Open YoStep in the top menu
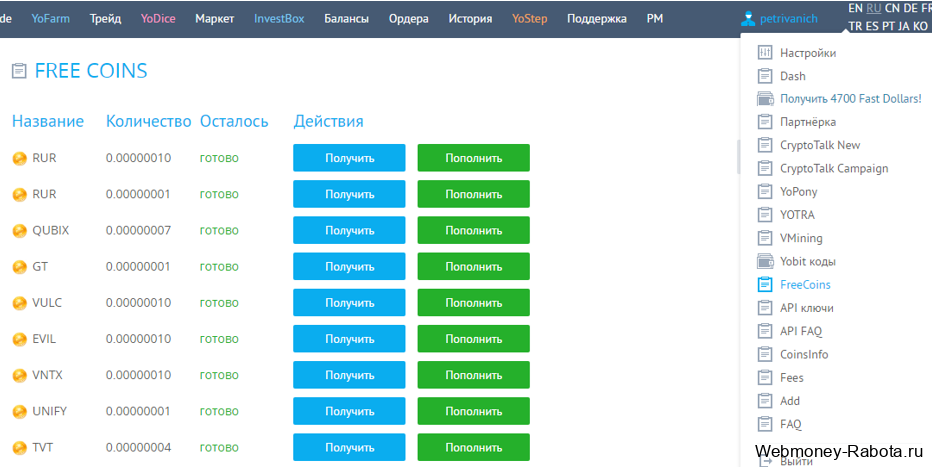Image resolution: width=932 pixels, height=469 pixels. [x=530, y=18]
